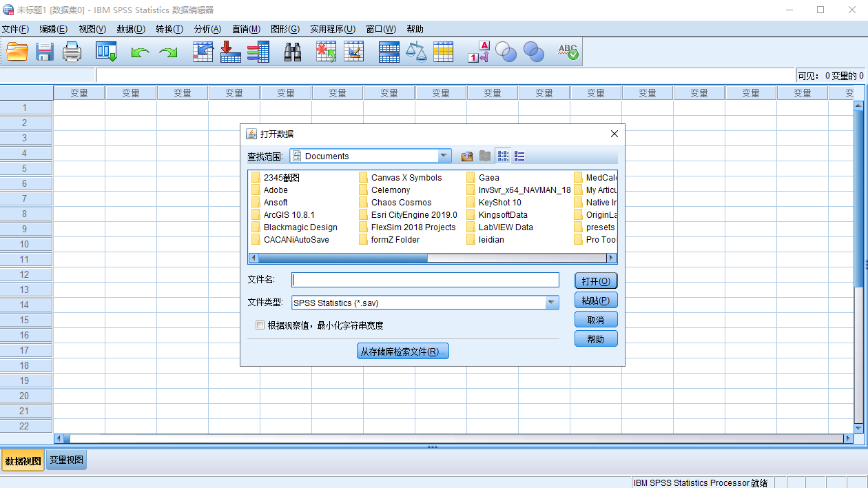Open the 图形(G) menu
This screenshot has height=488, width=868.
285,29
